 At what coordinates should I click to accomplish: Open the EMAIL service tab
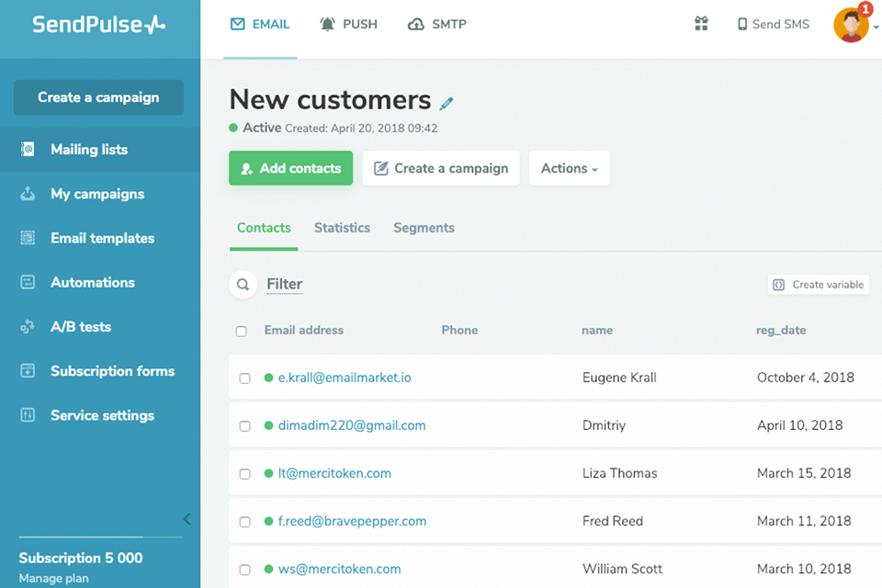pos(260,24)
